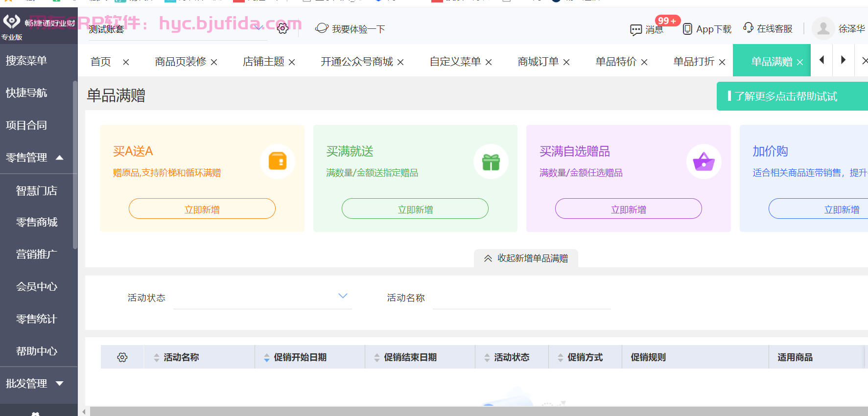868x416 pixels.
Task: Click the user avatar for 徐泽华
Action: coord(823,28)
